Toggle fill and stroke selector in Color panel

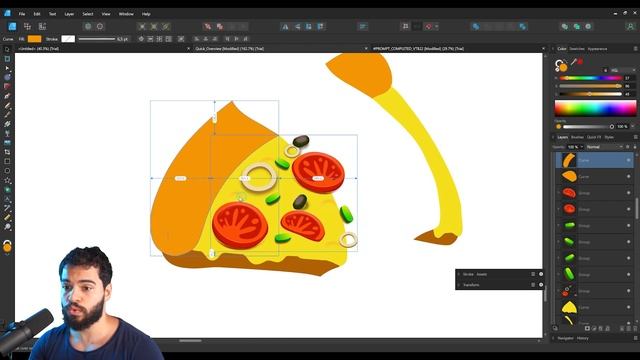(x=561, y=65)
